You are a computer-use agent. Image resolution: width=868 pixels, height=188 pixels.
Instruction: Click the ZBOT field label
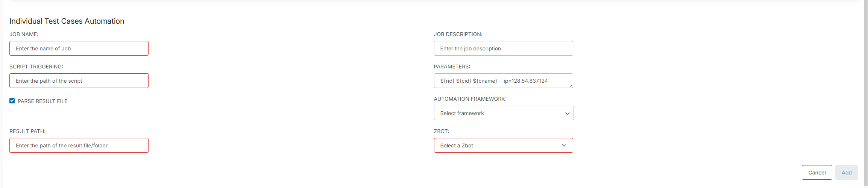(441, 131)
